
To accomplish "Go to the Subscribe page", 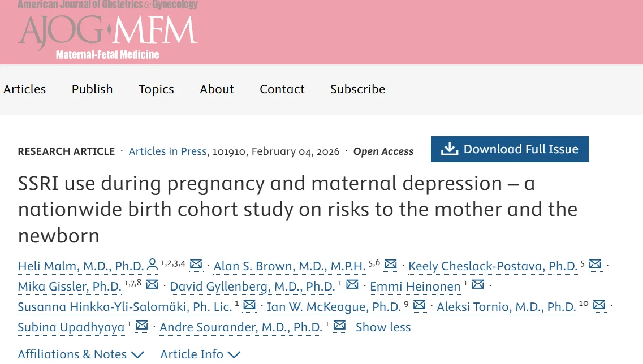I will pyautogui.click(x=357, y=89).
